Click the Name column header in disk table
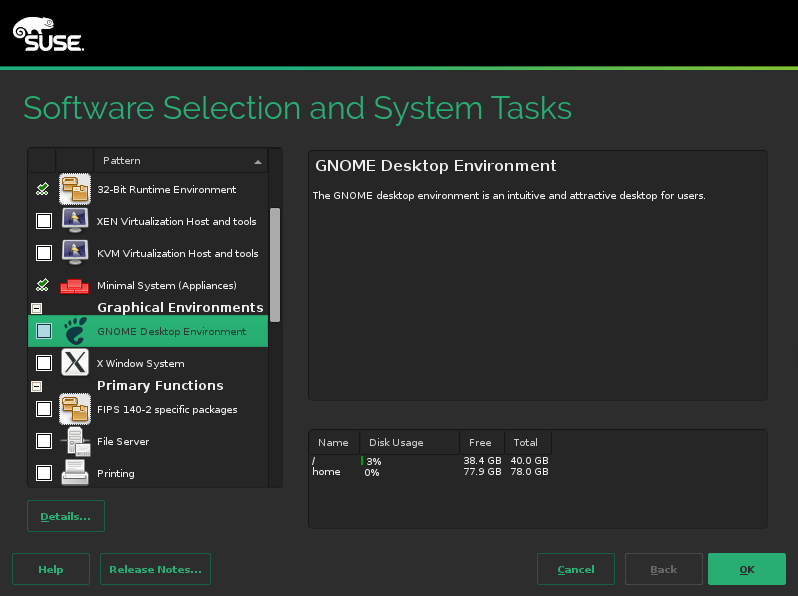This screenshot has height=596, width=798. click(333, 442)
